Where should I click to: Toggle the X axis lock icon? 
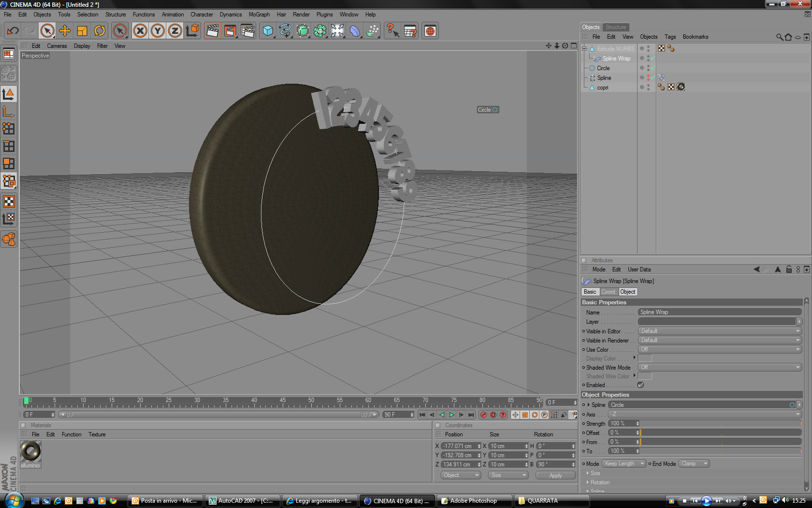coord(140,31)
